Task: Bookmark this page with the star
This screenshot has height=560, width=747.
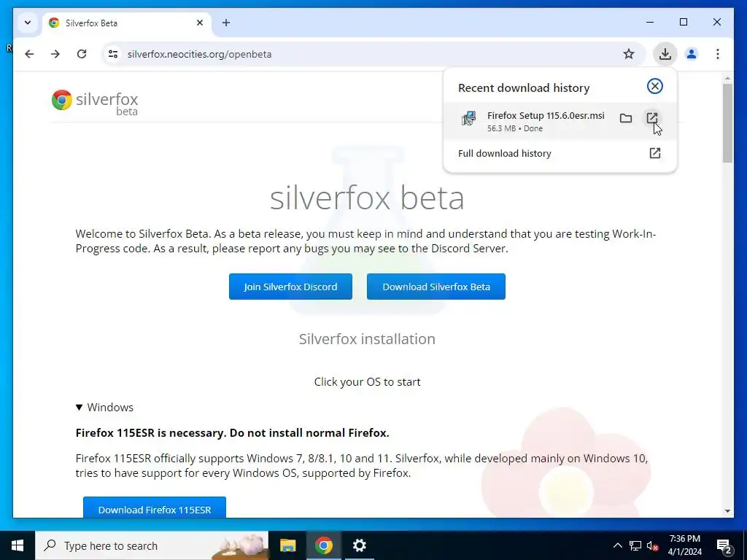Action: point(629,54)
